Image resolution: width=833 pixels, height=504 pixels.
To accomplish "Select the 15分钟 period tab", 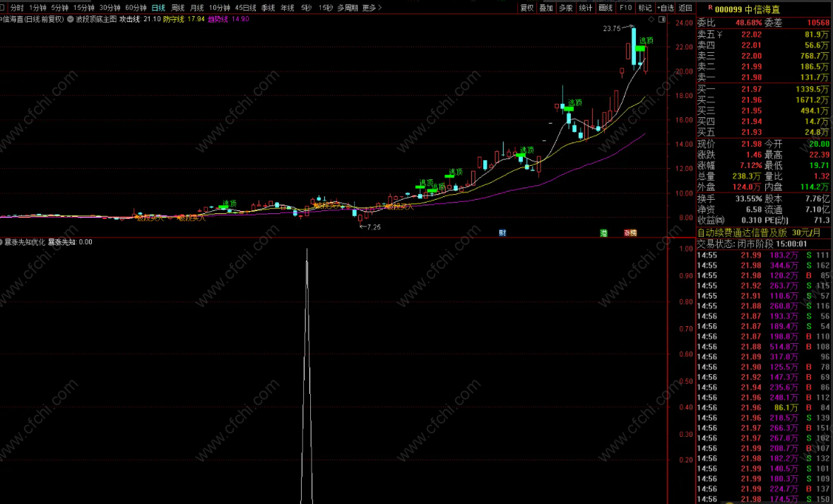I will (x=84, y=8).
